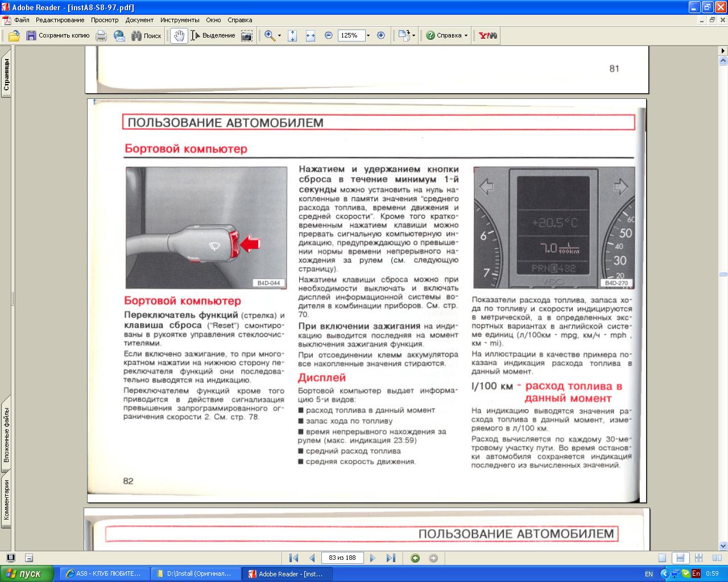The width and height of the screenshot is (728, 582).
Task: Open the Инструменты menu
Action: click(x=179, y=20)
